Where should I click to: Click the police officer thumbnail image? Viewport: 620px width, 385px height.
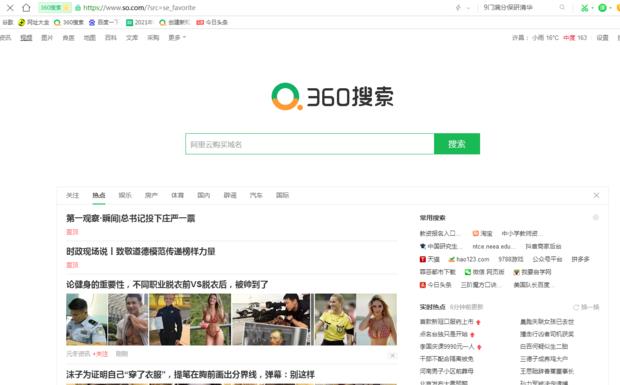pos(87,319)
